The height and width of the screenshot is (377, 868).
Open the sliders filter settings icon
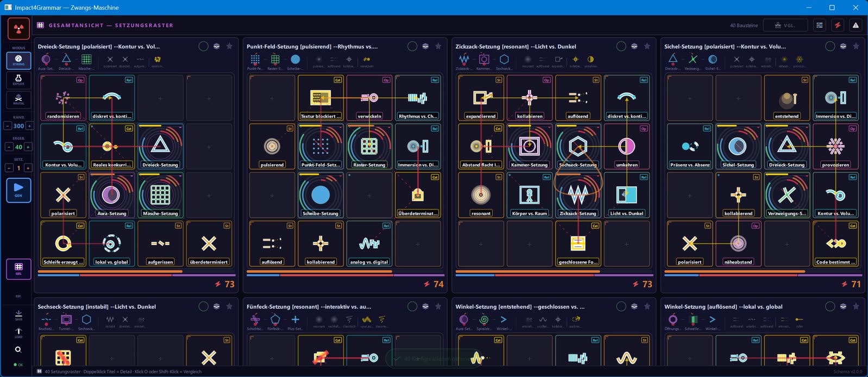coord(820,25)
